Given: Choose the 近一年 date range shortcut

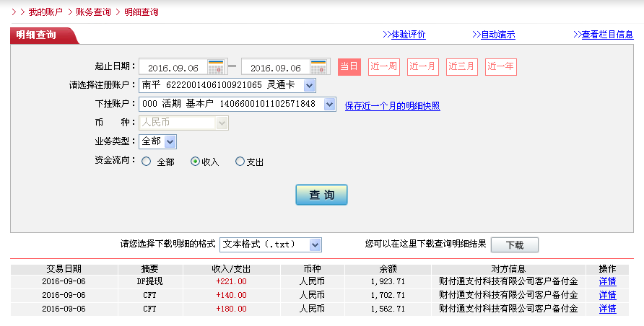Looking at the screenshot, I should coord(500,67).
